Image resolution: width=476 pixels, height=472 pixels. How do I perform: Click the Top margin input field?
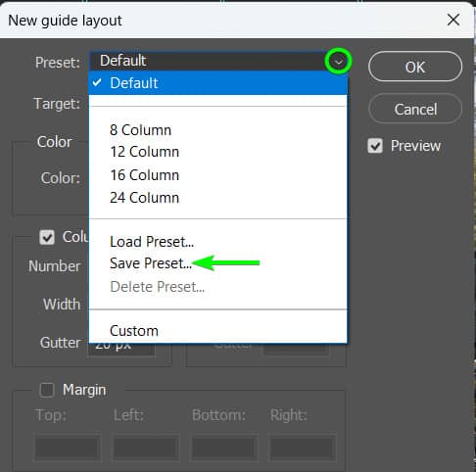coord(68,448)
